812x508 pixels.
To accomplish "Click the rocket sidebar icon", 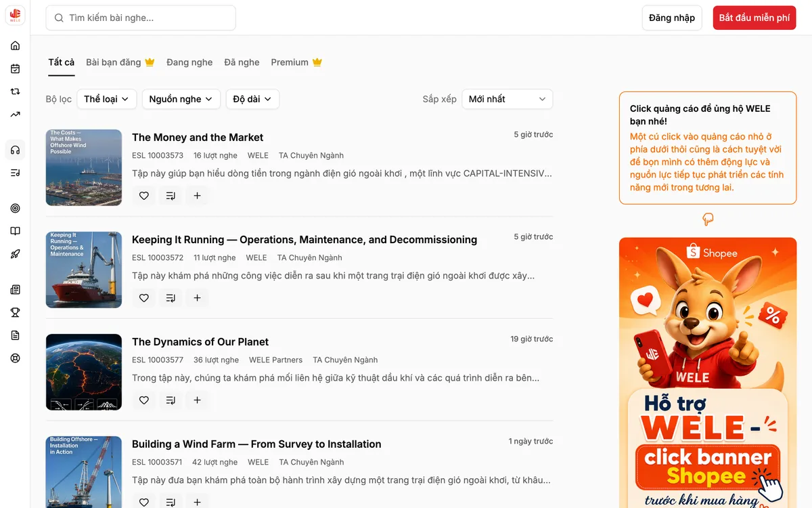I will [15, 254].
